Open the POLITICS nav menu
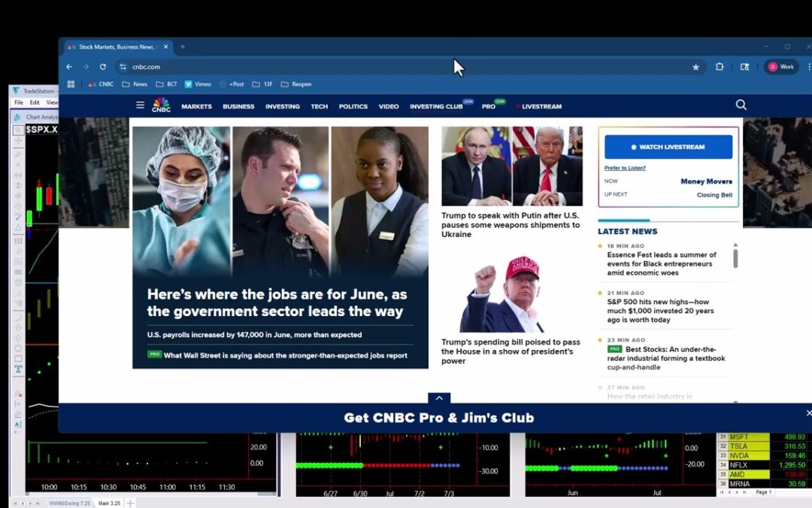The width and height of the screenshot is (812, 508). point(353,106)
